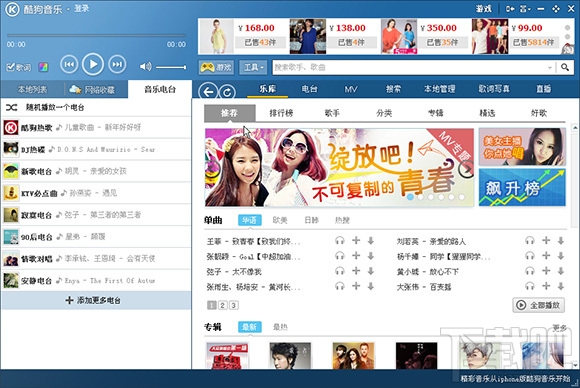This screenshot has width=580, height=388.
Task: Open the 电台 top tab
Action: click(309, 89)
